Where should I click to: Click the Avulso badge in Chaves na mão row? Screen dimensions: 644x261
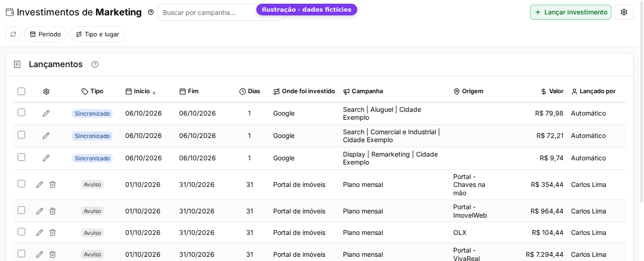(92, 185)
